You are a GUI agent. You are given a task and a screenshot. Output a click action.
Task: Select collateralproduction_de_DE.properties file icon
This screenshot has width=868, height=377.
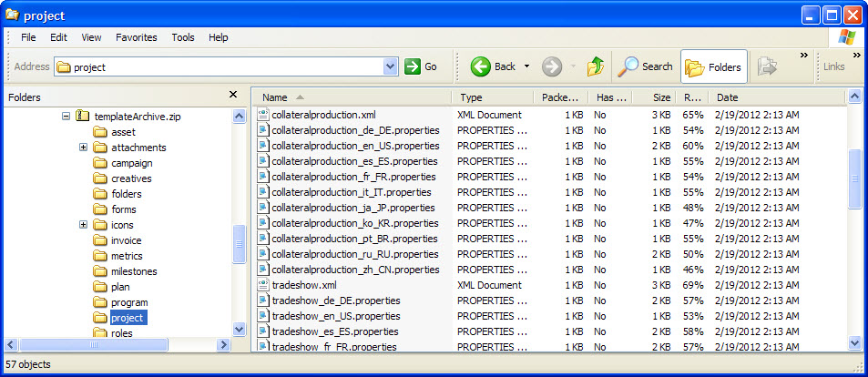[263, 130]
